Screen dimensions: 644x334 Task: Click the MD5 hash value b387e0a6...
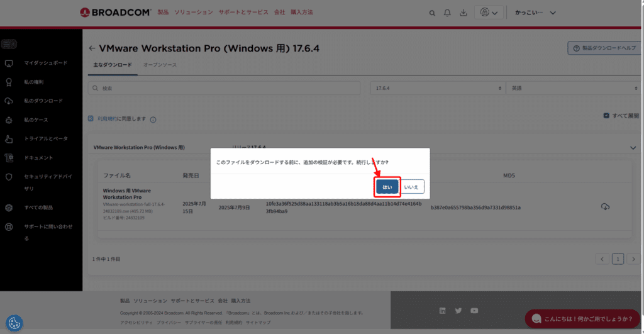tap(475, 208)
